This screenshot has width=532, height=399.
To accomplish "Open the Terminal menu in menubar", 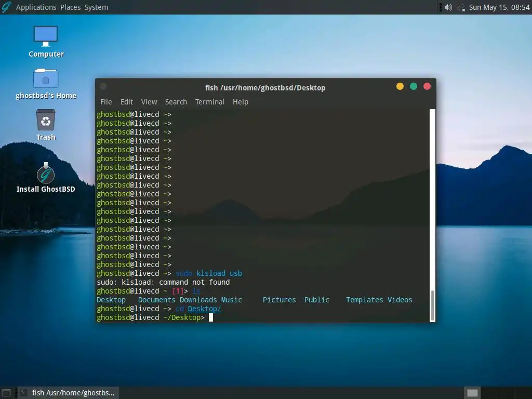I will [210, 102].
